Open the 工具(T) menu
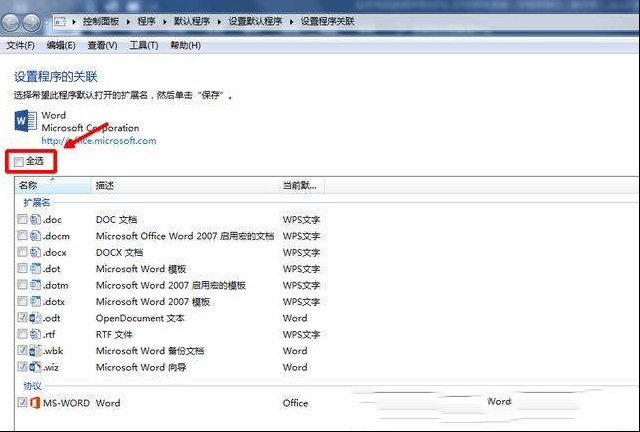 (x=144, y=45)
